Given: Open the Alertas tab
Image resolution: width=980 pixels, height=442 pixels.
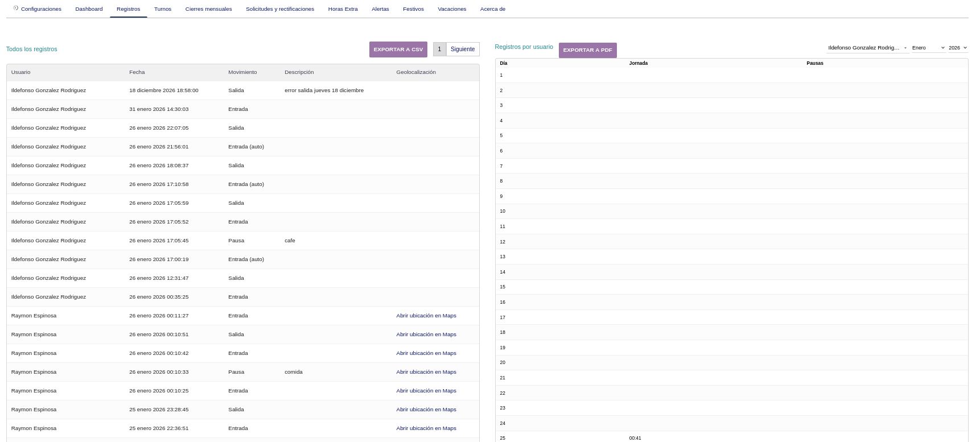Looking at the screenshot, I should click(x=380, y=9).
